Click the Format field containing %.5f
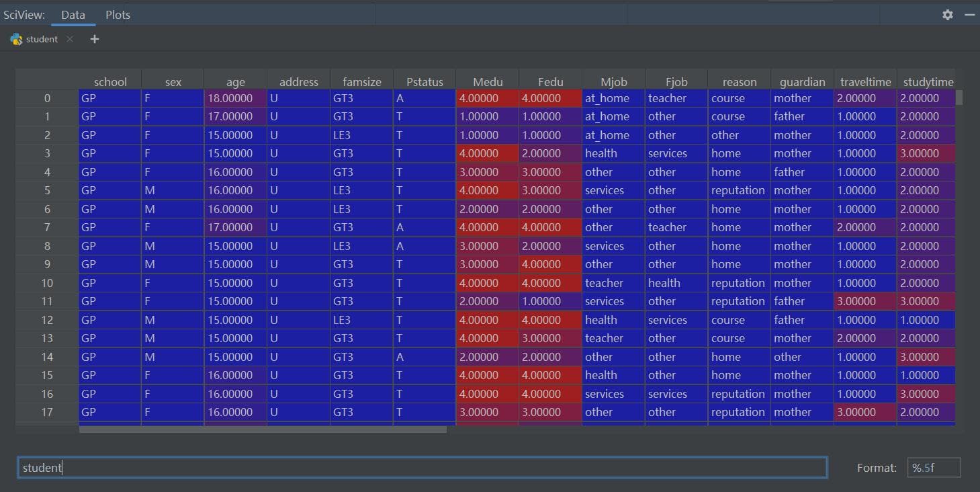Screen dimensions: 980x492 [x=934, y=468]
